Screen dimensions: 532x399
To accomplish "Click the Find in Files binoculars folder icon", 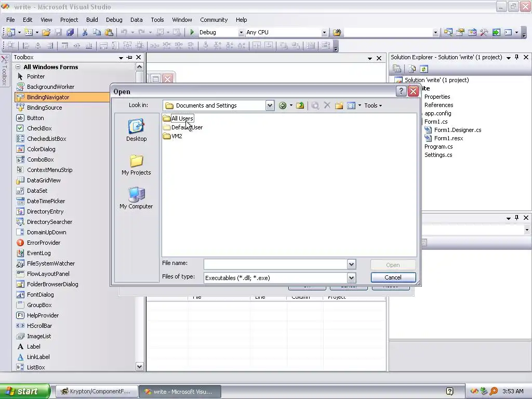I will pos(337,32).
